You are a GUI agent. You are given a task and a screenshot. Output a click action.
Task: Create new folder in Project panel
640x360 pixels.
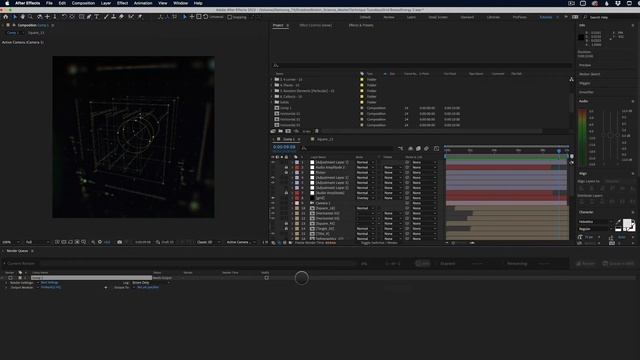(280, 131)
